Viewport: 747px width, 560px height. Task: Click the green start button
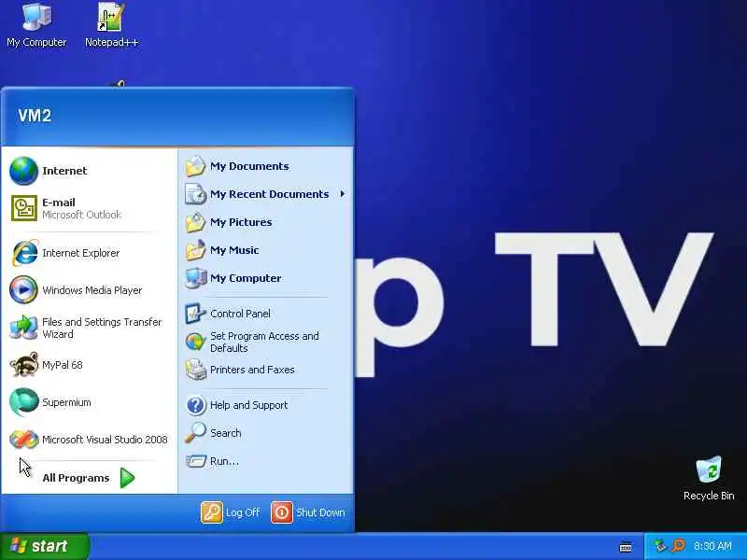44,546
